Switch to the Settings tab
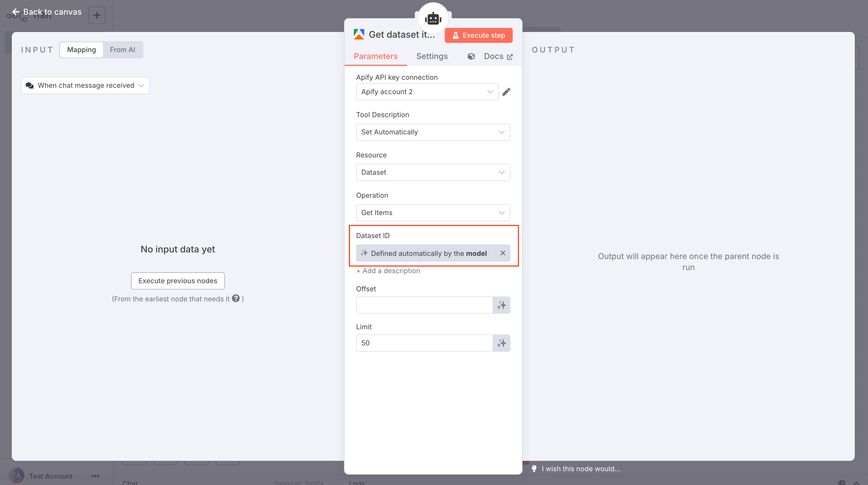 pyautogui.click(x=432, y=56)
